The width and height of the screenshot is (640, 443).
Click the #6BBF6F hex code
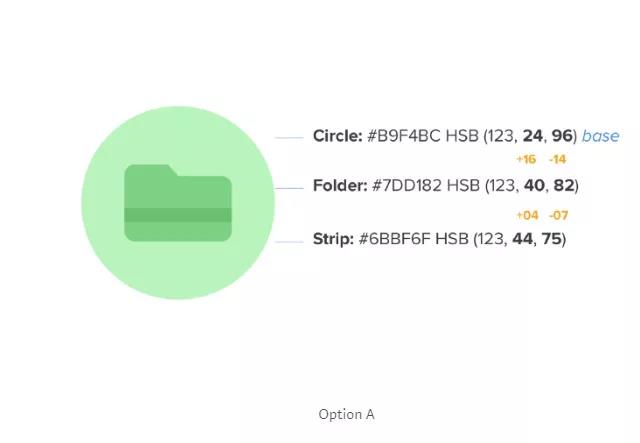coord(396,239)
